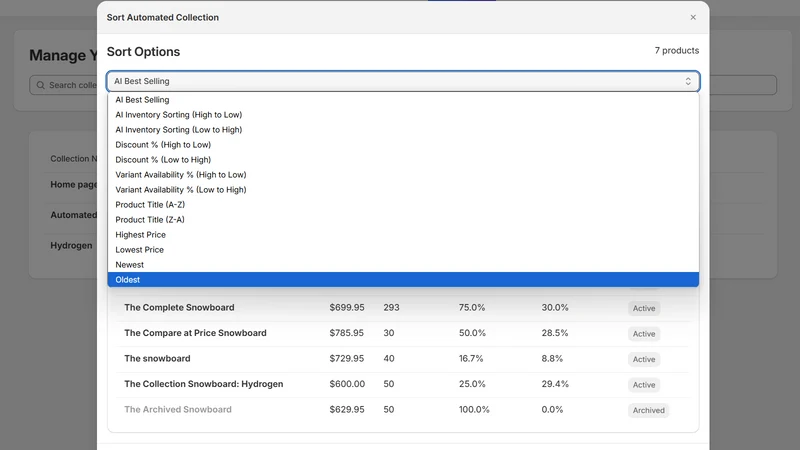Click the Archived status badge
This screenshot has width=800, height=450.
648,410
